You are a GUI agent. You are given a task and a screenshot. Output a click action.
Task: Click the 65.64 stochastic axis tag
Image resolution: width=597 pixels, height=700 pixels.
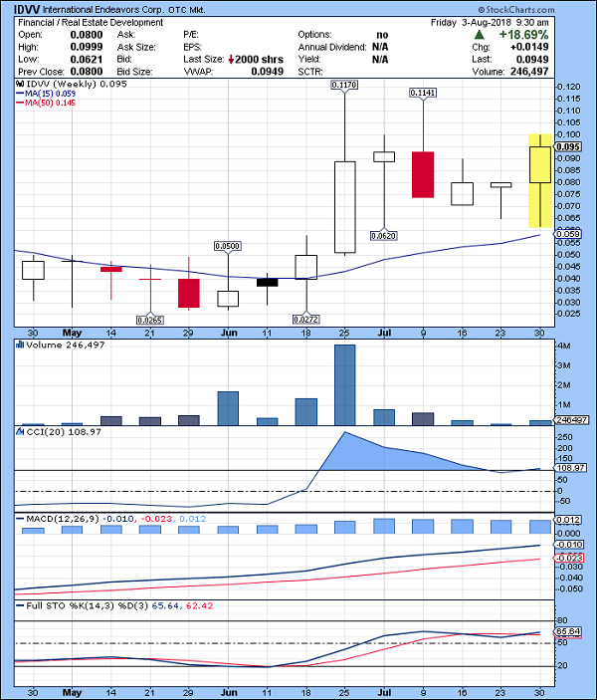tap(567, 631)
